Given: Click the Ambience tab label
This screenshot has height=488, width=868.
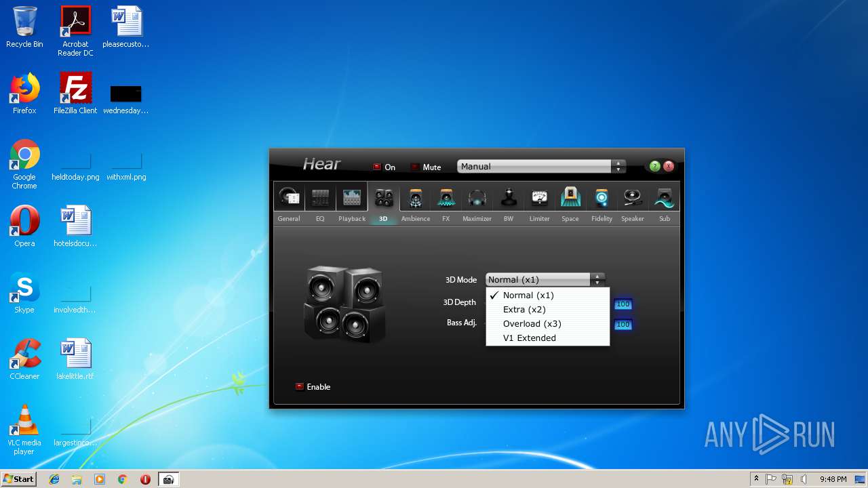Looking at the screenshot, I should click(x=416, y=219).
